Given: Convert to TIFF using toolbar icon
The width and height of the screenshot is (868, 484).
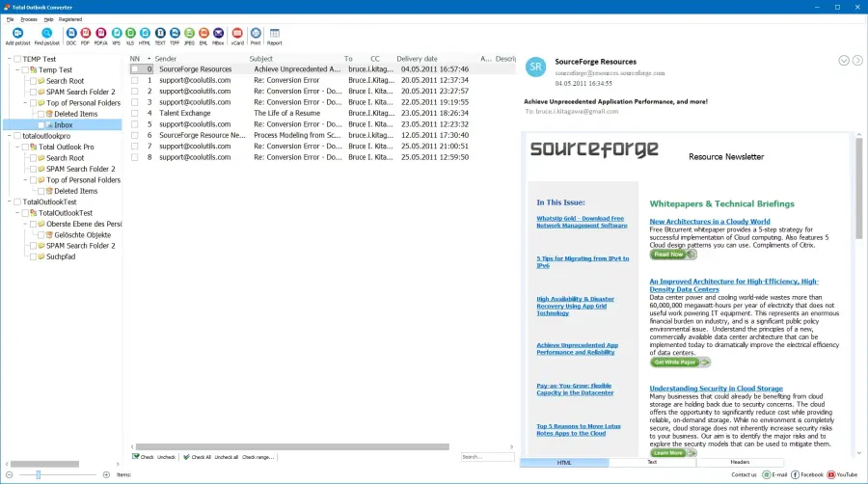Looking at the screenshot, I should pyautogui.click(x=175, y=34).
